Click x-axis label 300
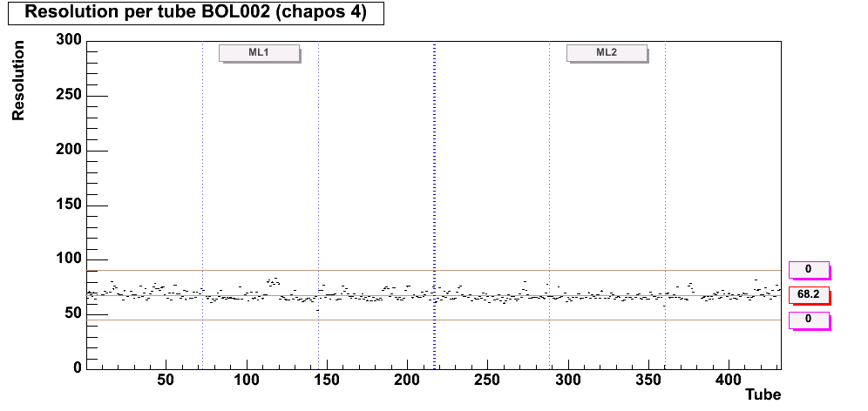Image resolution: width=868 pixels, height=411 pixels. pos(568,380)
